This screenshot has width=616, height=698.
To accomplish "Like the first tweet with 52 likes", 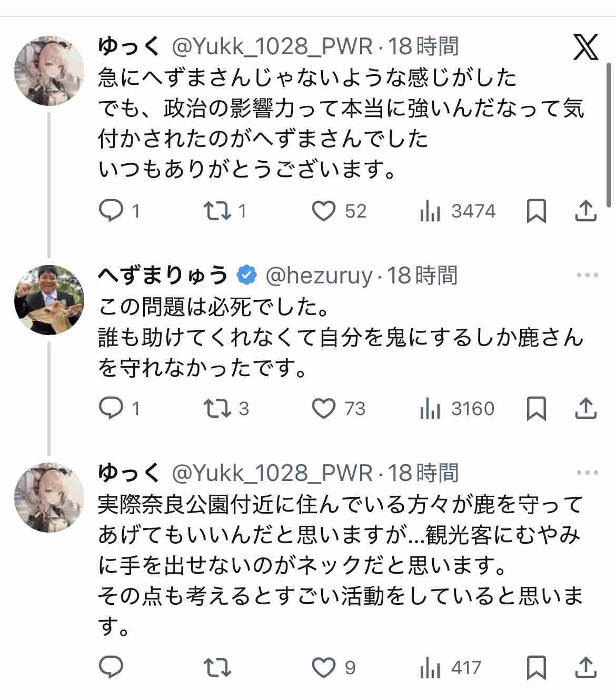I will coord(324,211).
